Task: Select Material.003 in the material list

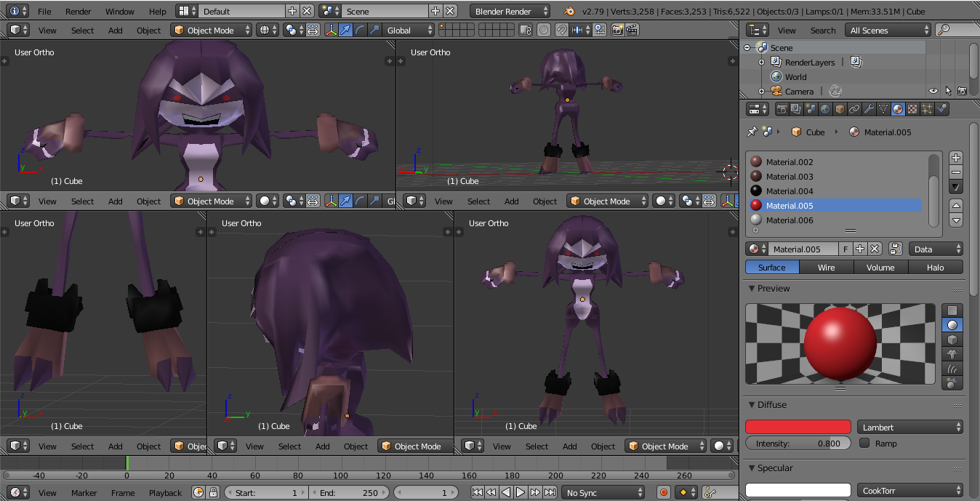Action: coord(789,177)
